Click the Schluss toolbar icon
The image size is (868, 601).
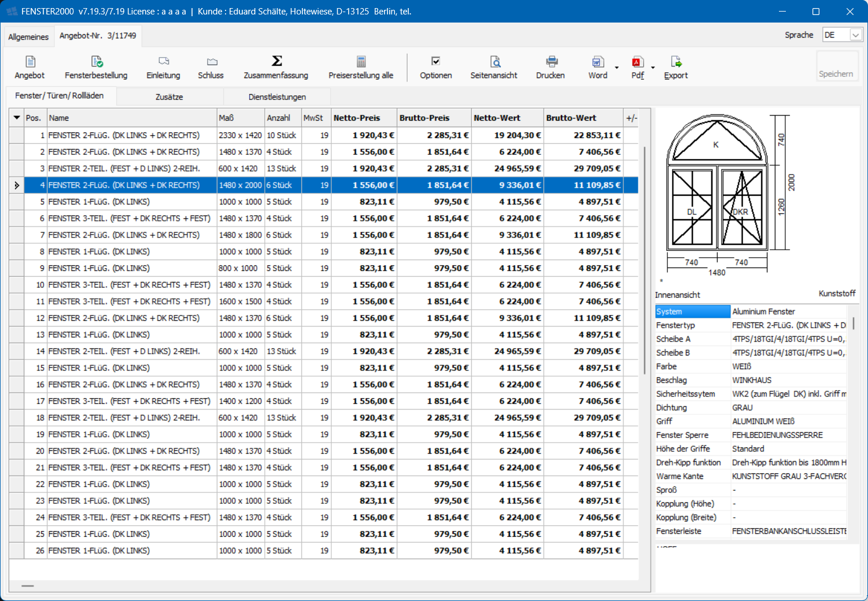[x=211, y=62]
